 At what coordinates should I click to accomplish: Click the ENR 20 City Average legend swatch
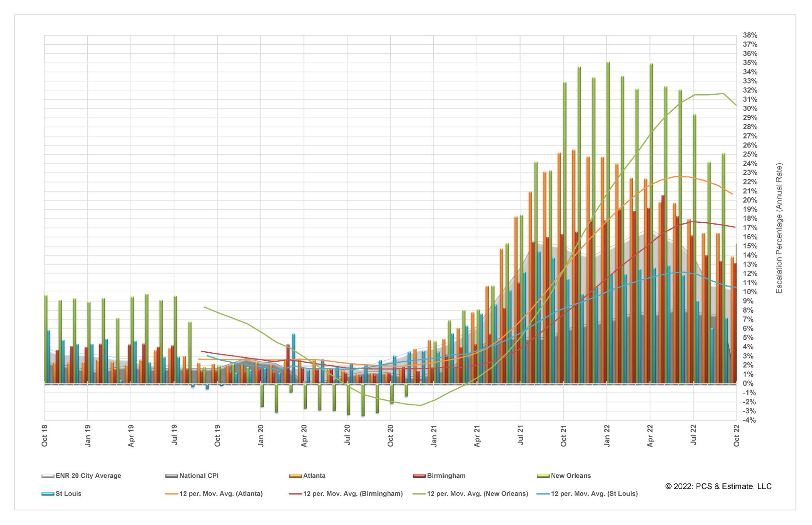[48, 476]
